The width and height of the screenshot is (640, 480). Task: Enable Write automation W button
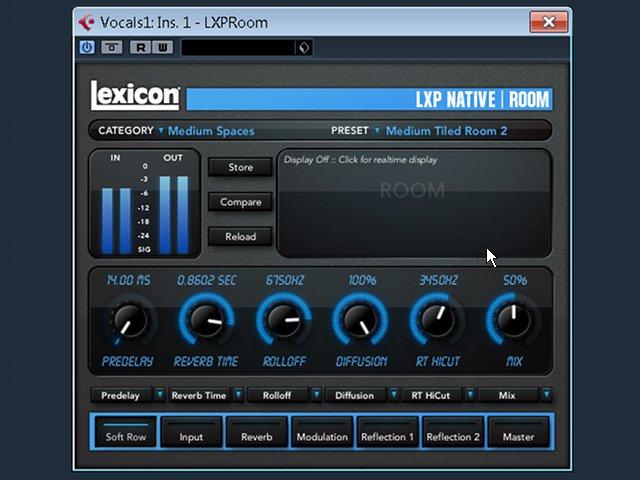click(x=162, y=48)
